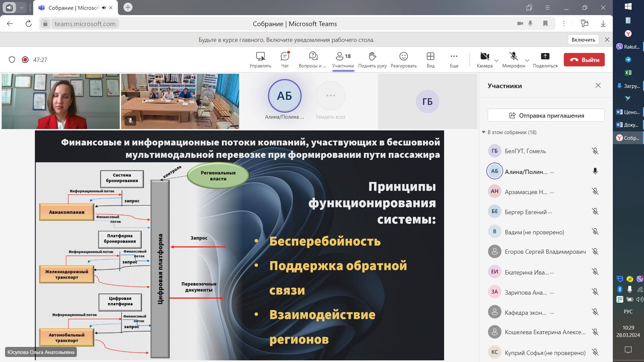This screenshot has width=644, height=362.
Task: Click muted mic icon for Зарипова
Action: click(x=595, y=292)
